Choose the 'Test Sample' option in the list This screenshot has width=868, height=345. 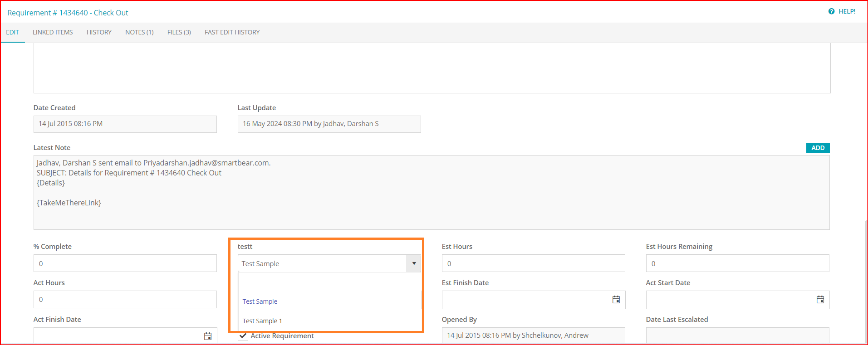coord(260,301)
